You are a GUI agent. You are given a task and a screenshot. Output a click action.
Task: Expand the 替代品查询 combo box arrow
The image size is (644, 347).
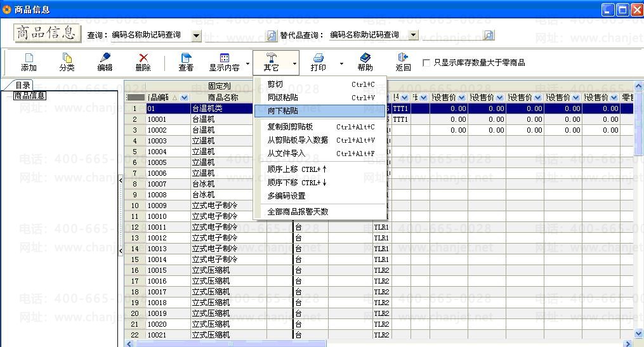pyautogui.click(x=413, y=36)
